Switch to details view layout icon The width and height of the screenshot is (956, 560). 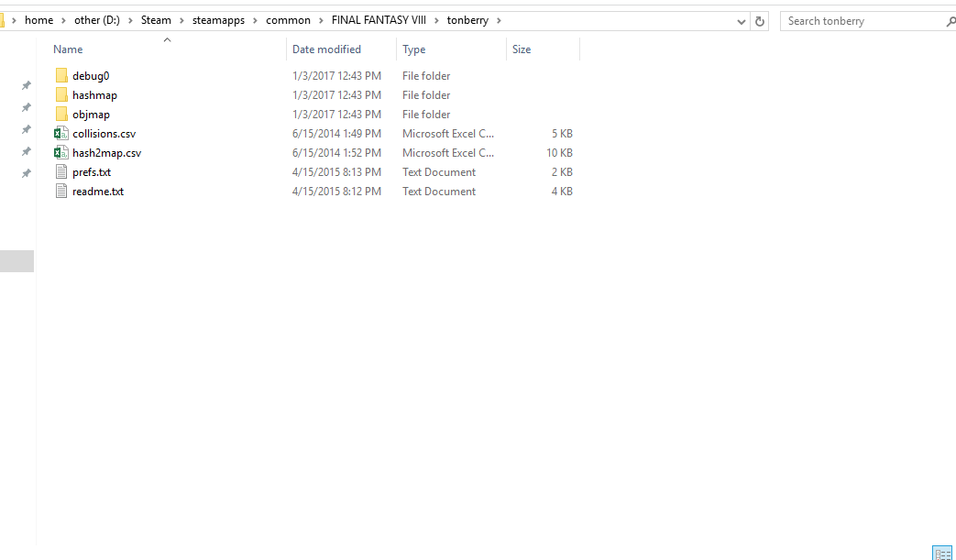(x=942, y=553)
